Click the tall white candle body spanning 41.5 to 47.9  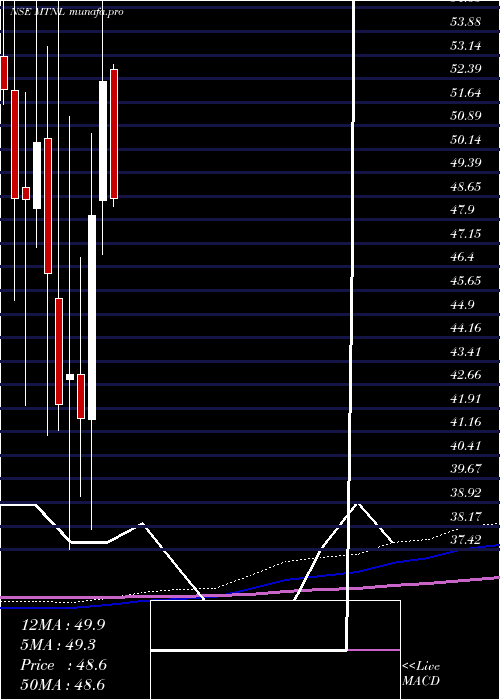click(x=92, y=317)
